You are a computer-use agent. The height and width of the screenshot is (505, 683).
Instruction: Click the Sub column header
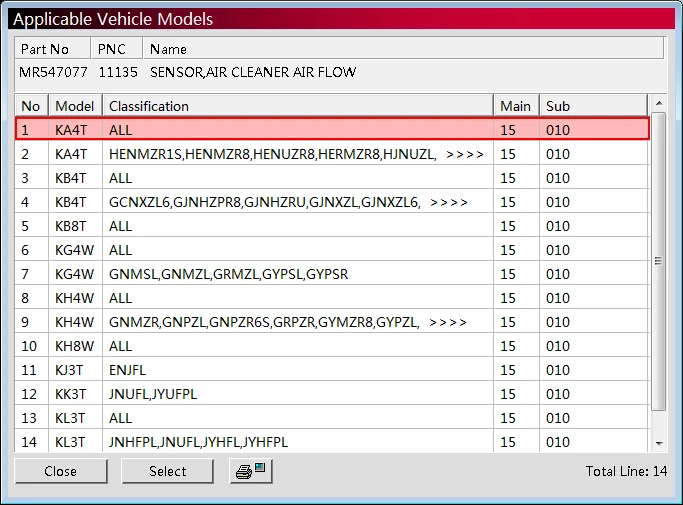click(594, 106)
